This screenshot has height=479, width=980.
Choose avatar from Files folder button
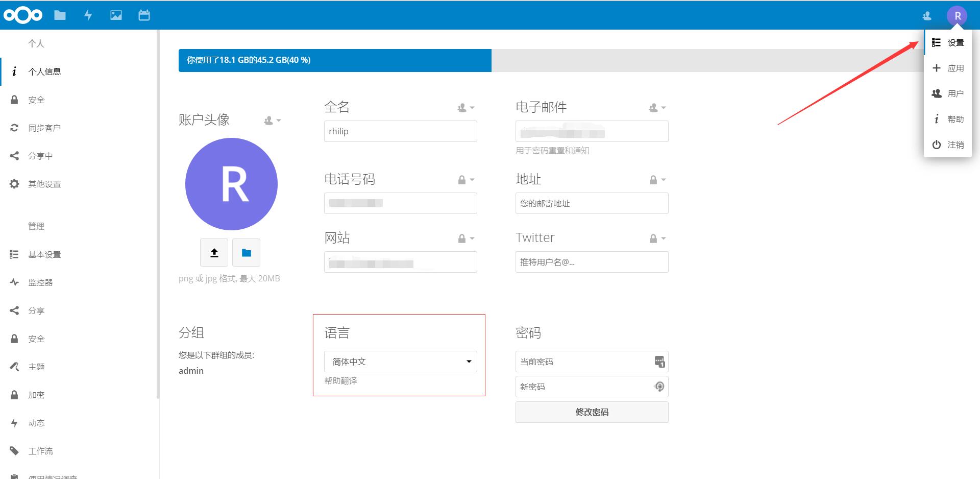click(247, 252)
